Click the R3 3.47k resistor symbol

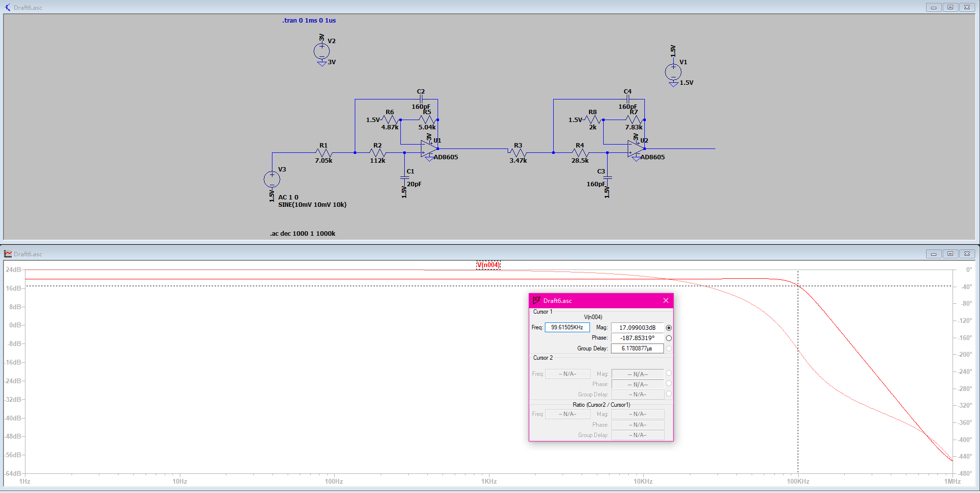[517, 153]
